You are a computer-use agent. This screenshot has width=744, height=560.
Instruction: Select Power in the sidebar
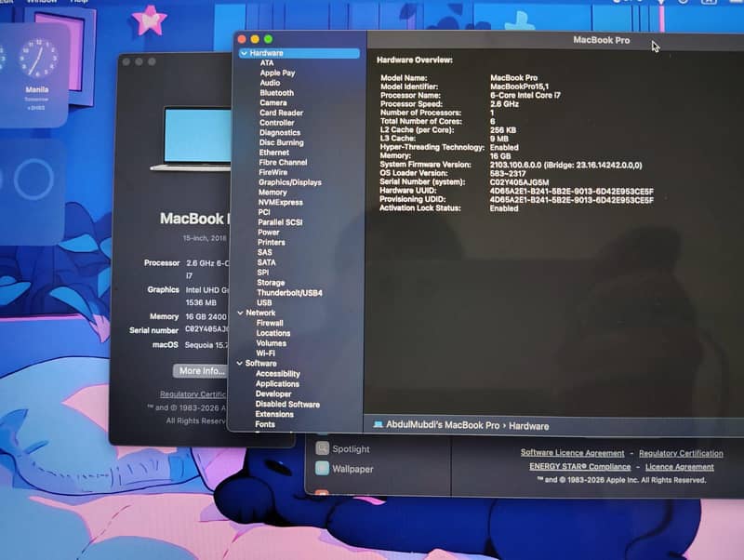pos(269,232)
